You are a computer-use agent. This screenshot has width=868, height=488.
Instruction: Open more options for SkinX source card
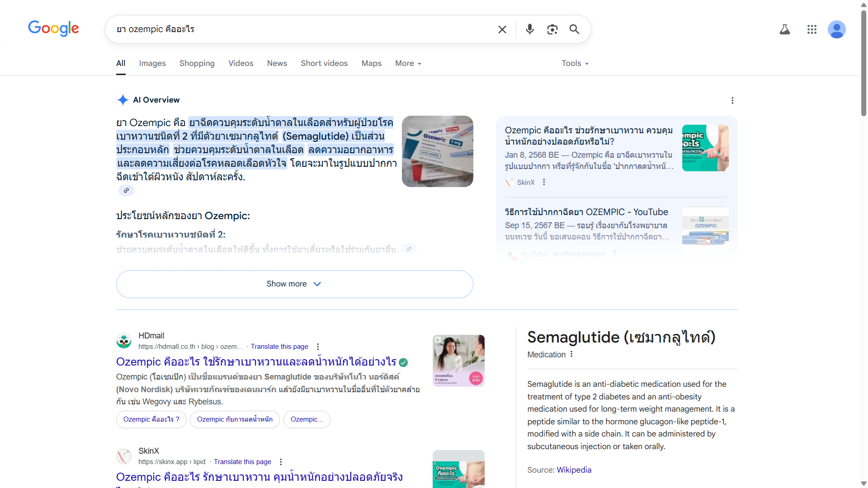(x=544, y=182)
